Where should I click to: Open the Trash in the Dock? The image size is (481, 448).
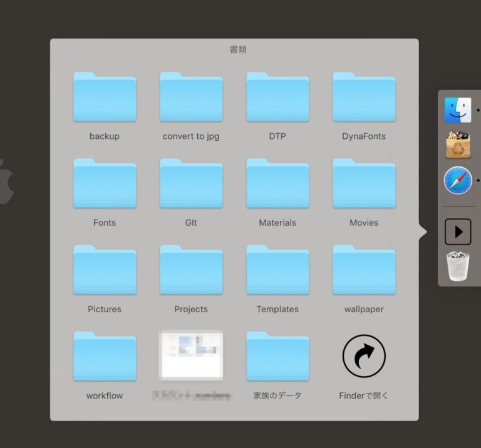[x=458, y=267]
